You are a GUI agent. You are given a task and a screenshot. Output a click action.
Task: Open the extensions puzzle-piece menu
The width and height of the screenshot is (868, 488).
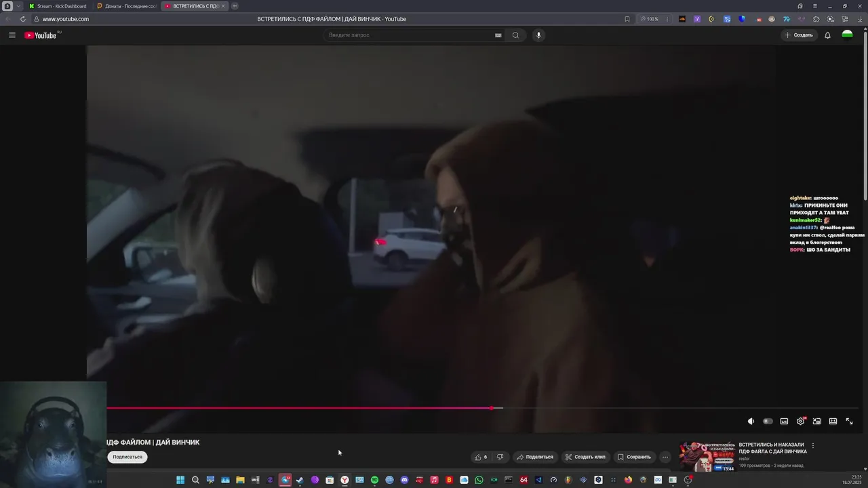coord(816,19)
